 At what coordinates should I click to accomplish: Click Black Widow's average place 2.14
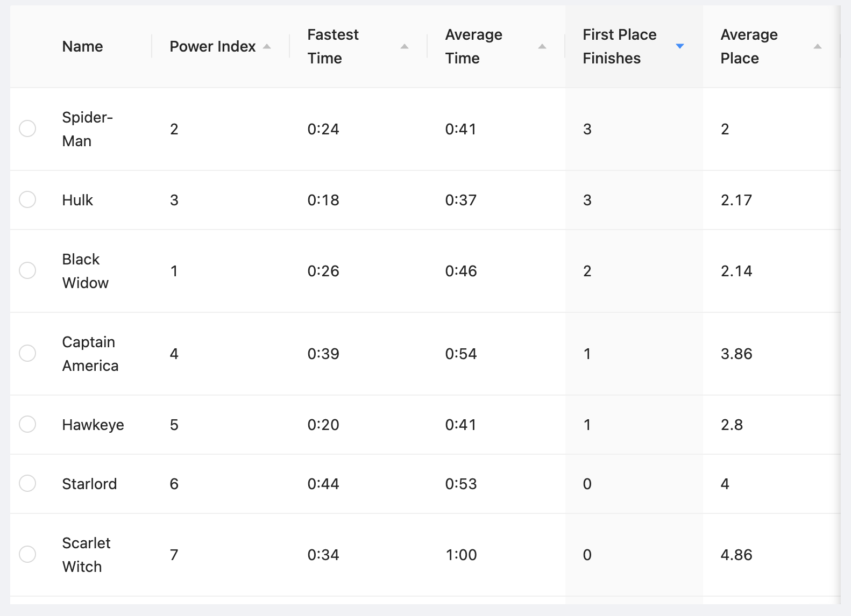point(736,271)
